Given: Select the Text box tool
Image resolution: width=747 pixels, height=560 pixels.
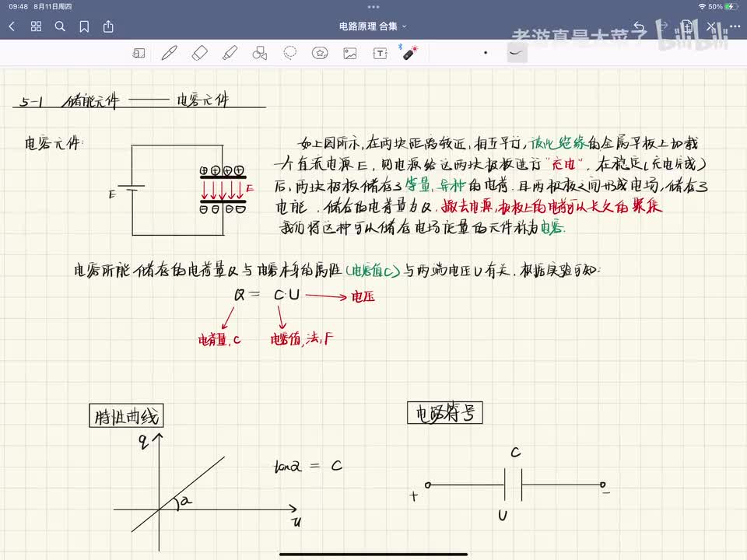Looking at the screenshot, I should tap(381, 54).
